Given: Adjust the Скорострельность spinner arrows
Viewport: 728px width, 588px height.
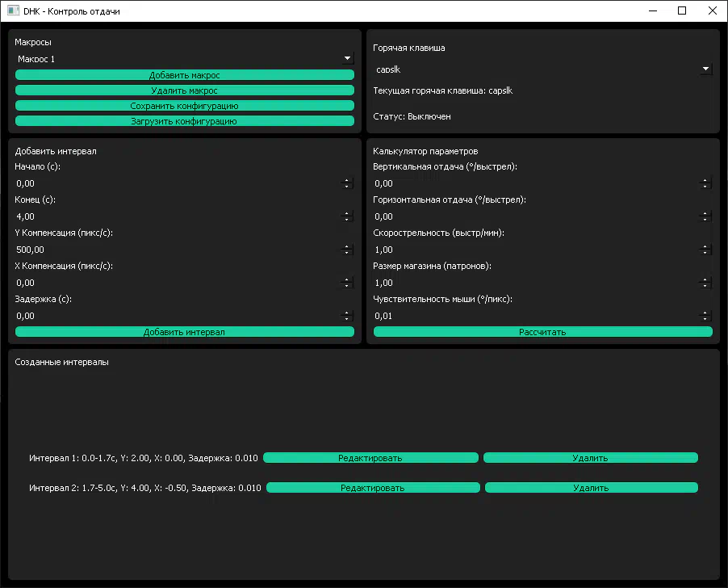Looking at the screenshot, I should coord(705,250).
